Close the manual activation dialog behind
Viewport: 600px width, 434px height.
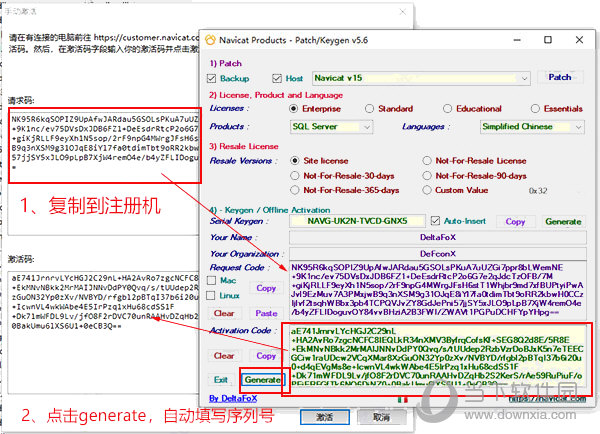tap(403, 12)
